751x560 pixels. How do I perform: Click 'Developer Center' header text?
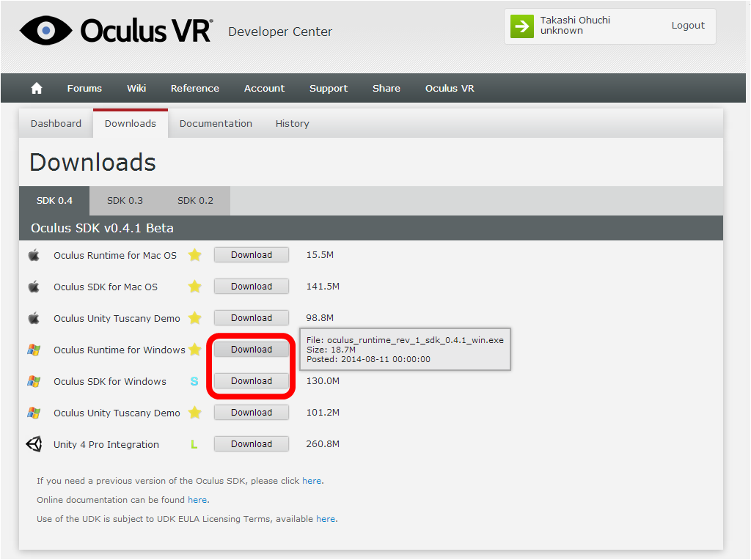(x=280, y=32)
